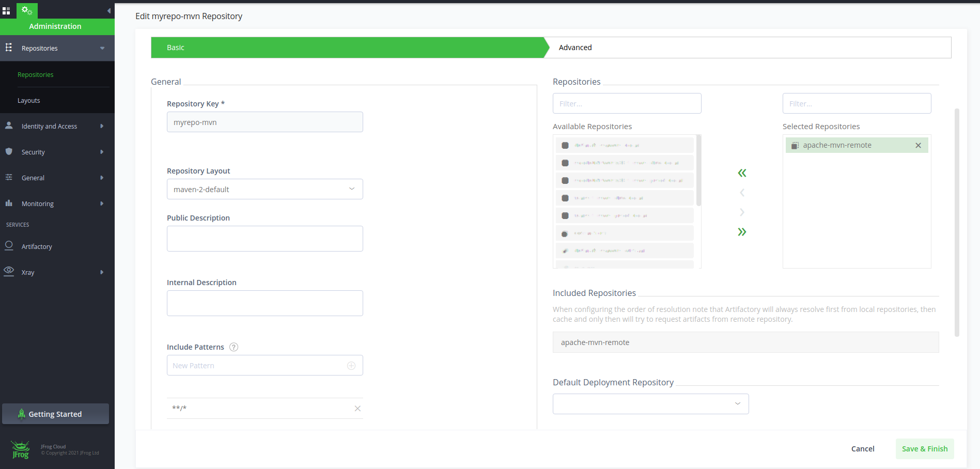Image resolution: width=980 pixels, height=469 pixels.
Task: Select the first available repository row
Action: point(625,145)
